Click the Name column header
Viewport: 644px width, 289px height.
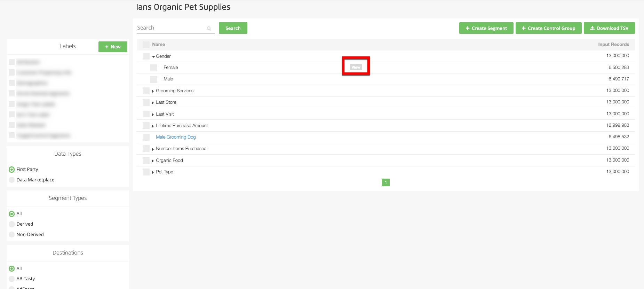158,44
